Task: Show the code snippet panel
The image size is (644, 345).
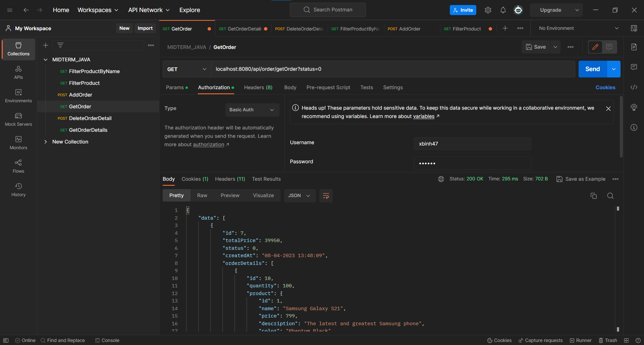Action: click(634, 87)
